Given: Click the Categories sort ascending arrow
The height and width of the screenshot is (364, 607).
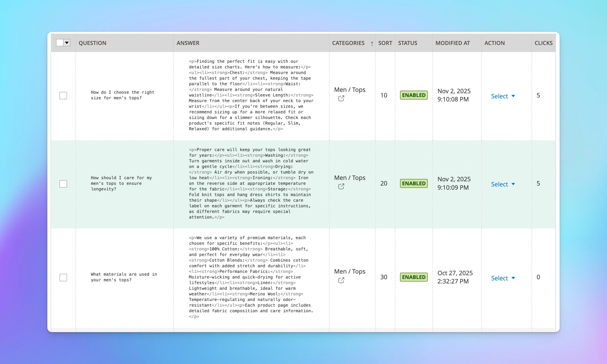Looking at the screenshot, I should pos(372,44).
